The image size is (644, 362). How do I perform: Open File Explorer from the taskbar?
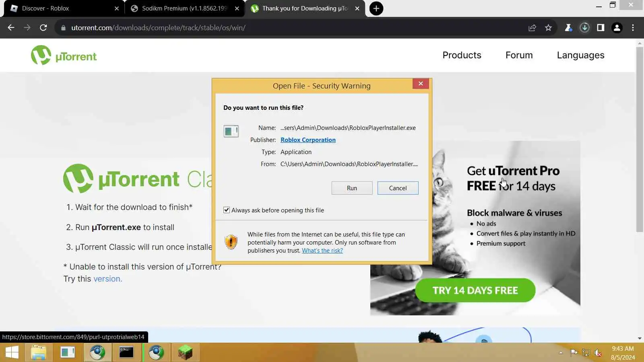click(x=39, y=353)
